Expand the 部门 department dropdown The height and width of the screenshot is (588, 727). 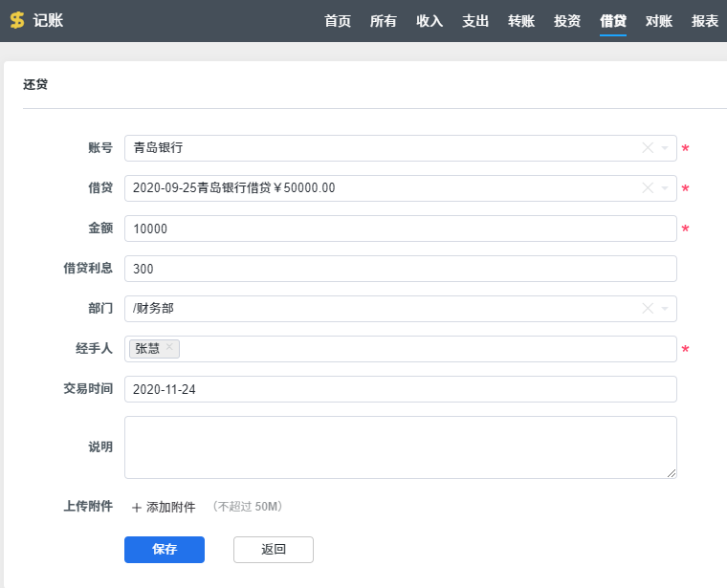pyautogui.click(x=665, y=309)
